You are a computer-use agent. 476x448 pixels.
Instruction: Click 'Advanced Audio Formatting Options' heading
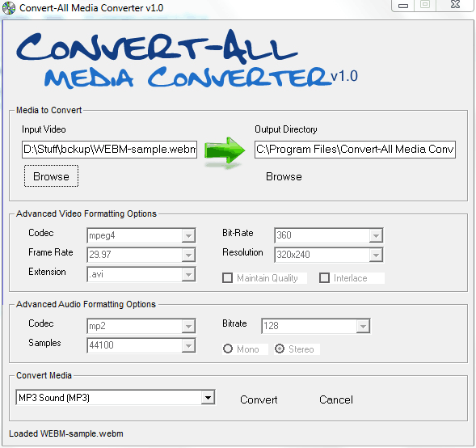coord(86,304)
